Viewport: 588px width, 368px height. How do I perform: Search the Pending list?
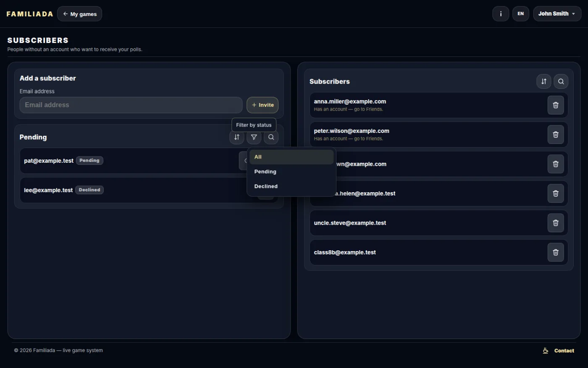click(x=271, y=137)
